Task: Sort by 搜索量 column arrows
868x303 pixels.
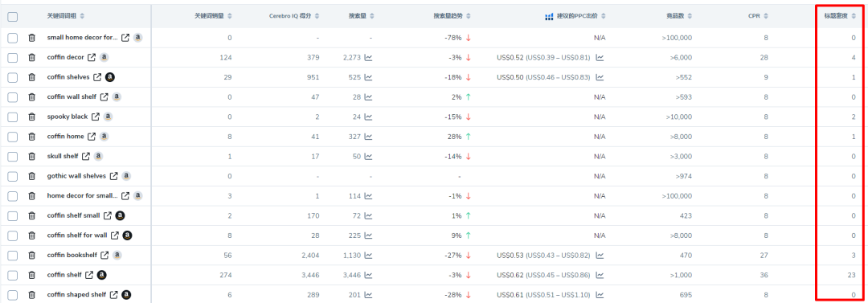Action: [372, 16]
